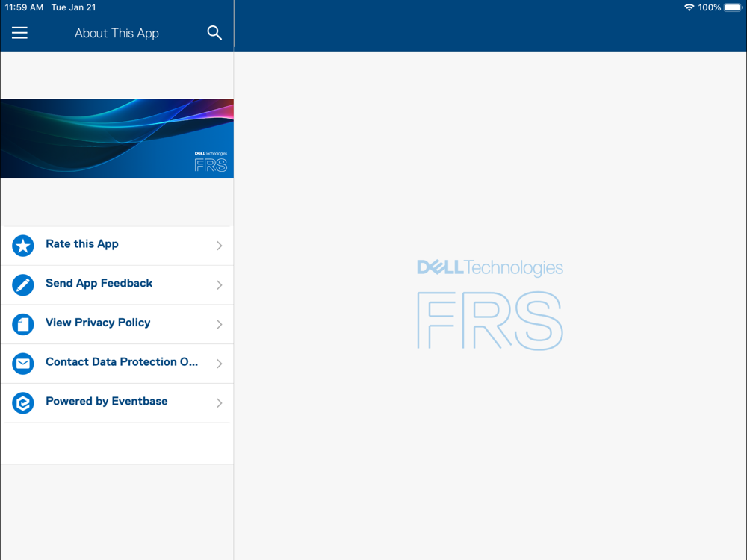
Task: Check the Wi-Fi status icon
Action: point(689,7)
